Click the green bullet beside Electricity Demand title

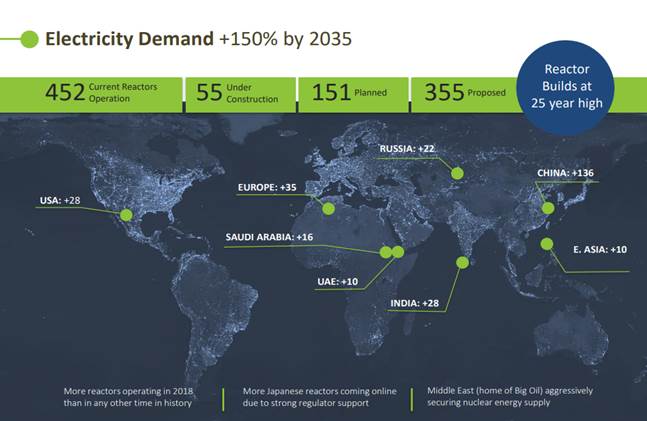coord(30,40)
